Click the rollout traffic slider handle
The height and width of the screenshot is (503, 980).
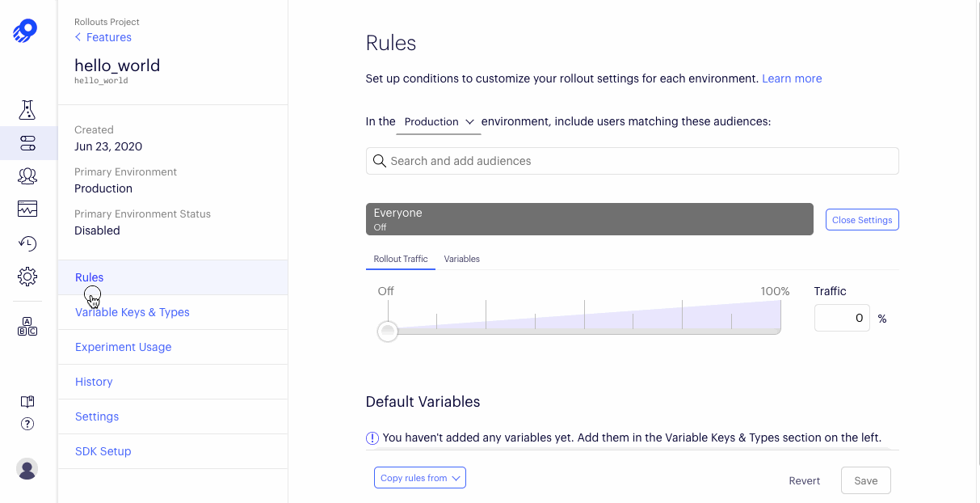(388, 331)
